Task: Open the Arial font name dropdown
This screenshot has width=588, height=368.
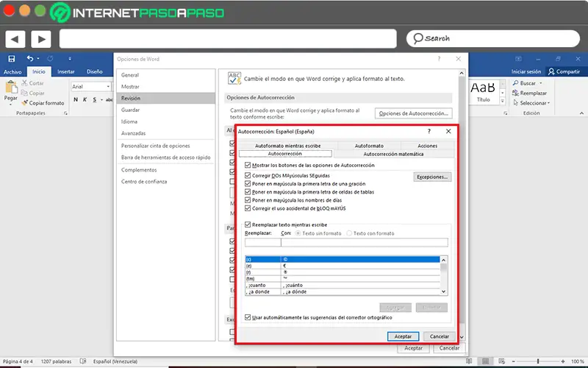Action: pyautogui.click(x=108, y=87)
